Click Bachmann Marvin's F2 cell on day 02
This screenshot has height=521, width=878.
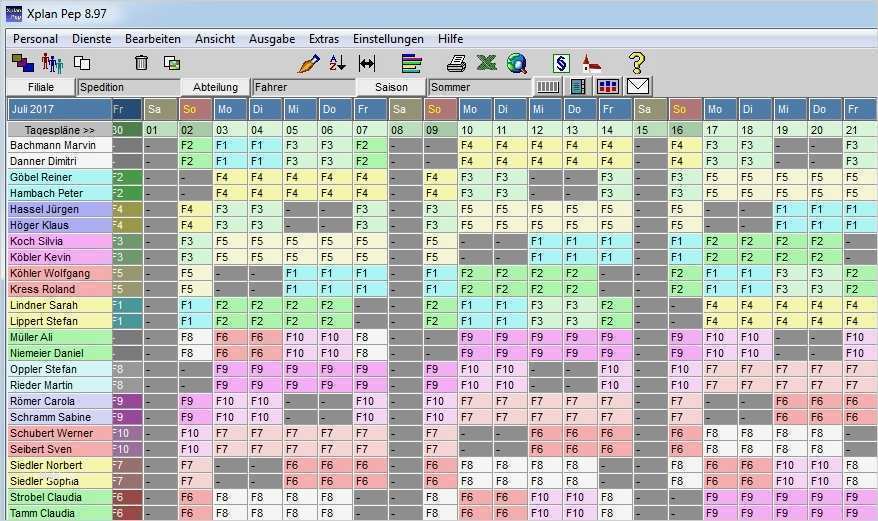pos(195,145)
